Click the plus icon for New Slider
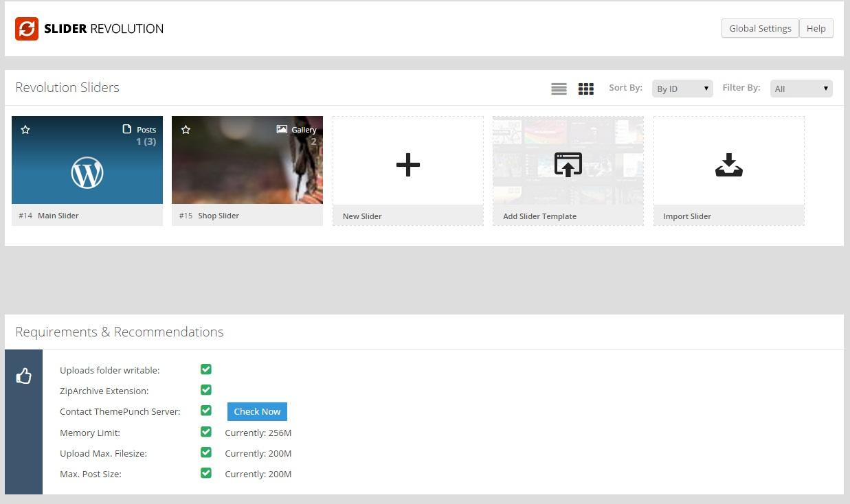This screenshot has height=504, width=850. coord(408,165)
